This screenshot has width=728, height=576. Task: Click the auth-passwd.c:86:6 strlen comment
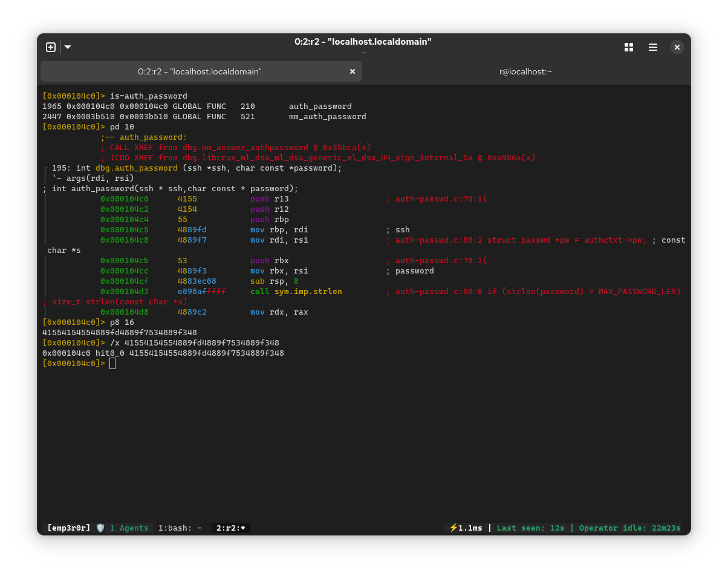pos(533,292)
